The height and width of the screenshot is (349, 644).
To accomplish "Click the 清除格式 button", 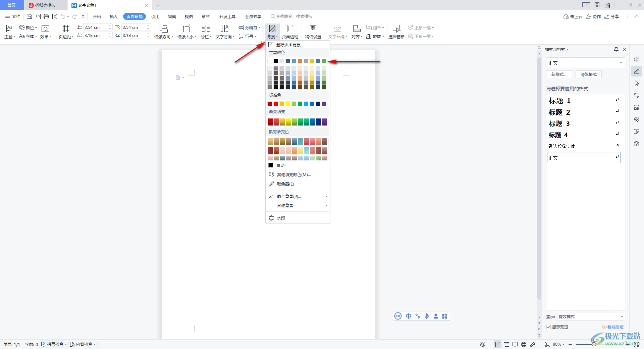I will point(589,74).
